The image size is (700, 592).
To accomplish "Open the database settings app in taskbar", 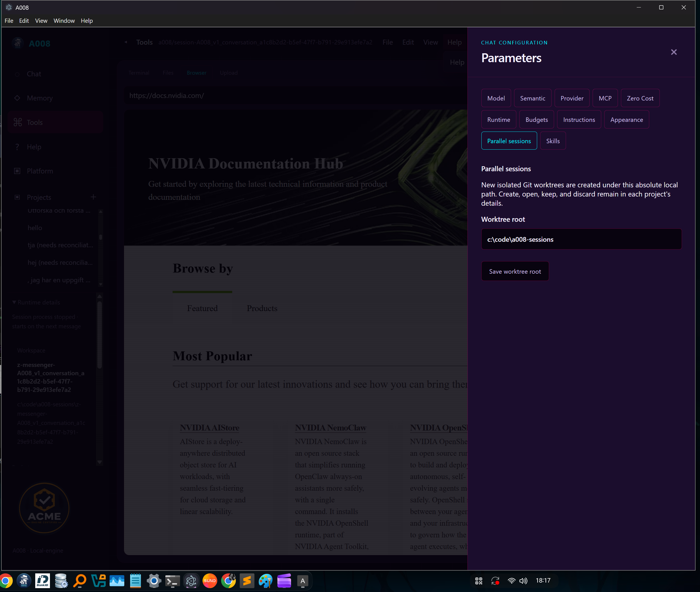I will tap(61, 581).
